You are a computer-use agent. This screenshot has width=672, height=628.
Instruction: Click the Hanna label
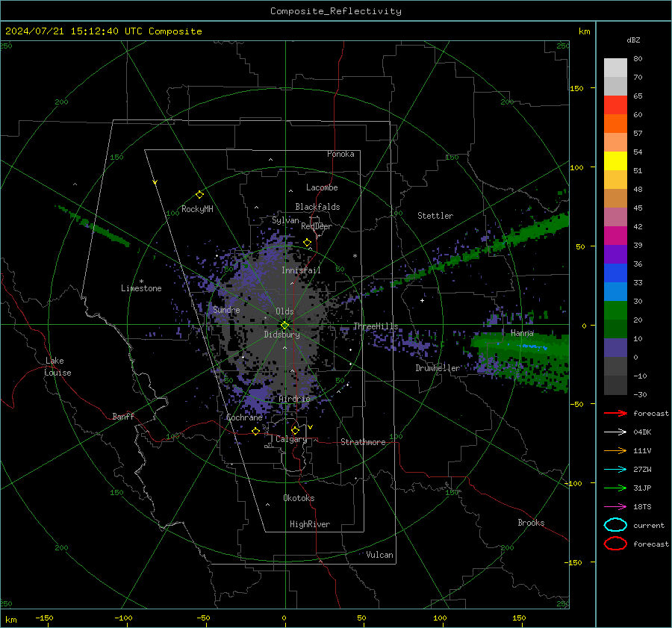pos(522,333)
